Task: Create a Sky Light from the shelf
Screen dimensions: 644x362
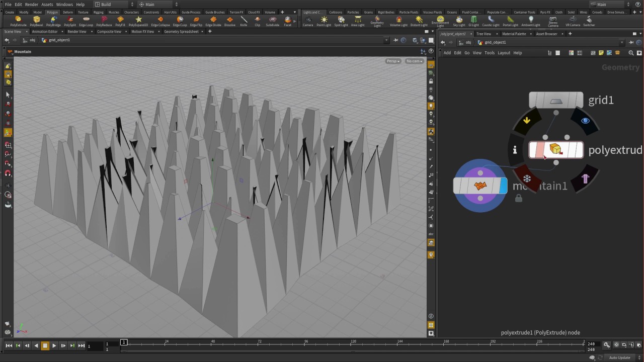Action: pyautogui.click(x=459, y=21)
